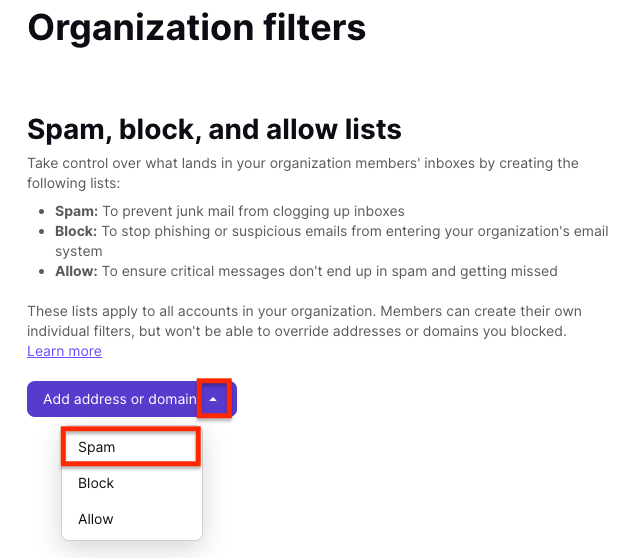The width and height of the screenshot is (631, 558).
Task: Select Spam from the dropdown menu
Action: [131, 447]
